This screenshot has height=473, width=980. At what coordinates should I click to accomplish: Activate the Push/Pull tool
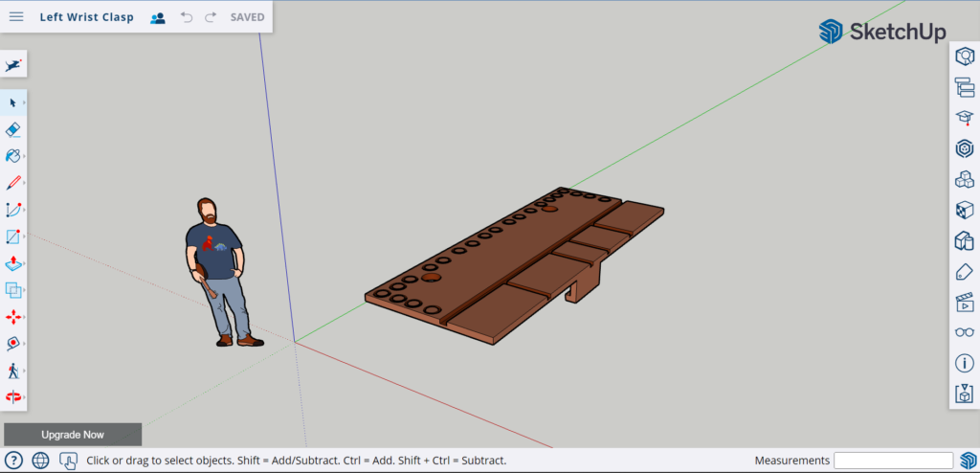click(13, 263)
